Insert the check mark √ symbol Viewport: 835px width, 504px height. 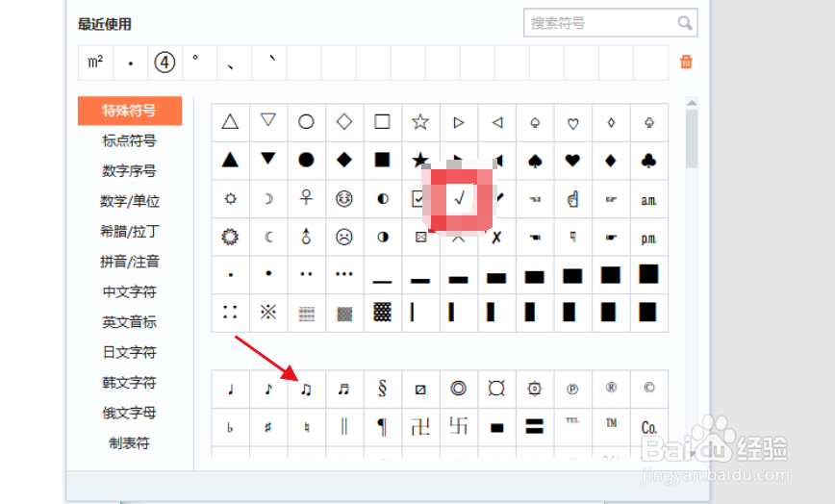click(x=459, y=198)
